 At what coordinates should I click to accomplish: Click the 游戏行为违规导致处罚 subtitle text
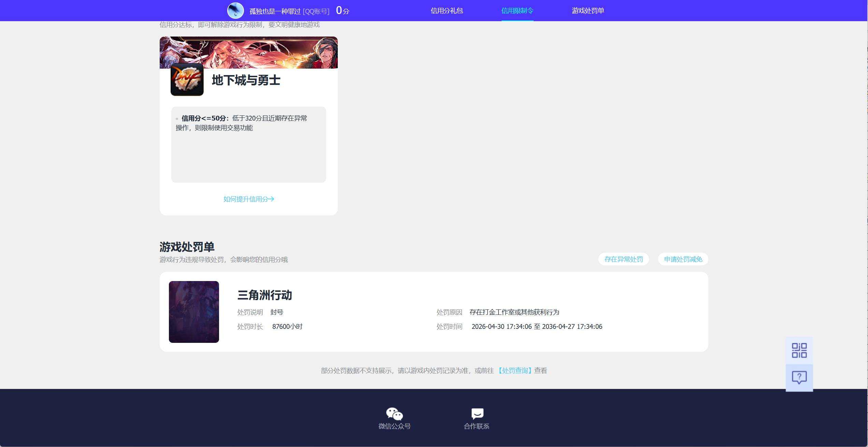223,260
